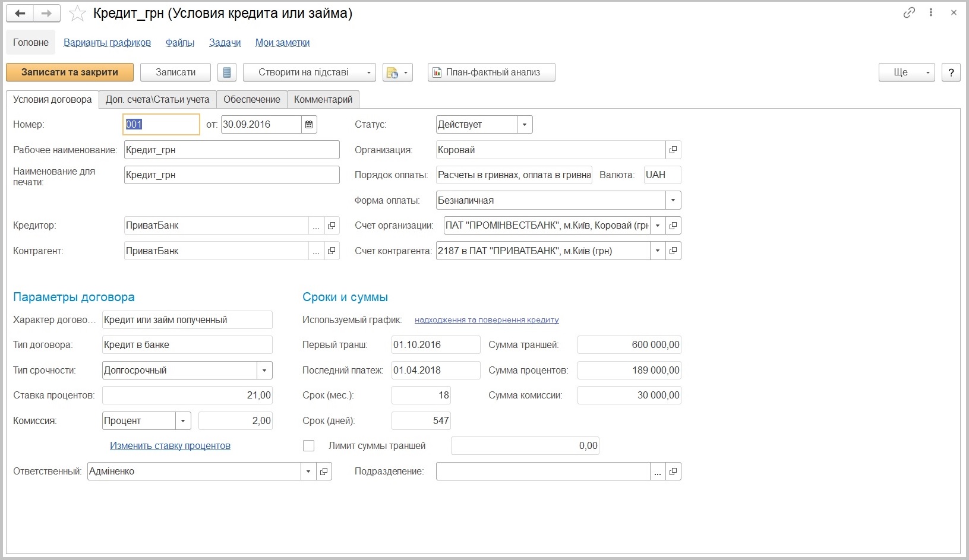Open the Ответственный record

(324, 472)
